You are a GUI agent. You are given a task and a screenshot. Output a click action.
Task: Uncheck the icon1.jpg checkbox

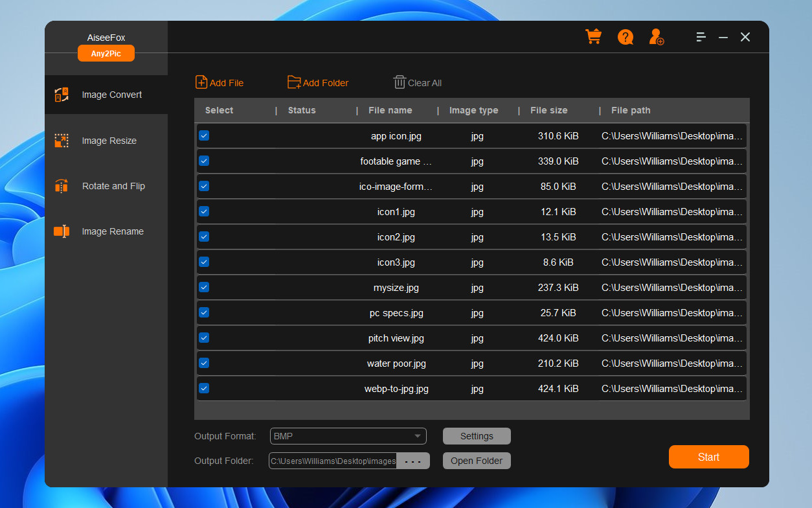tap(204, 211)
